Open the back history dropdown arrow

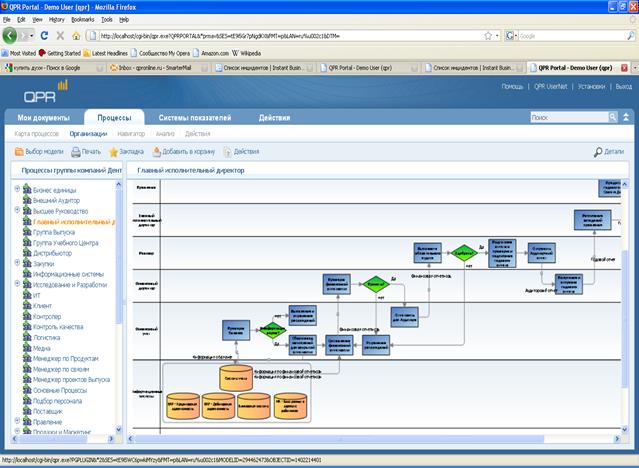[x=31, y=36]
